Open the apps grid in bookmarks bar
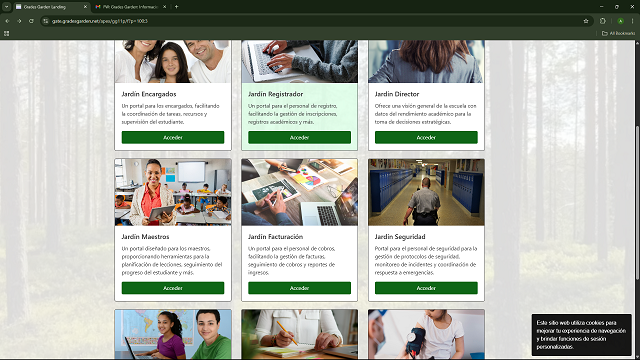The image size is (640, 360). pos(7,33)
